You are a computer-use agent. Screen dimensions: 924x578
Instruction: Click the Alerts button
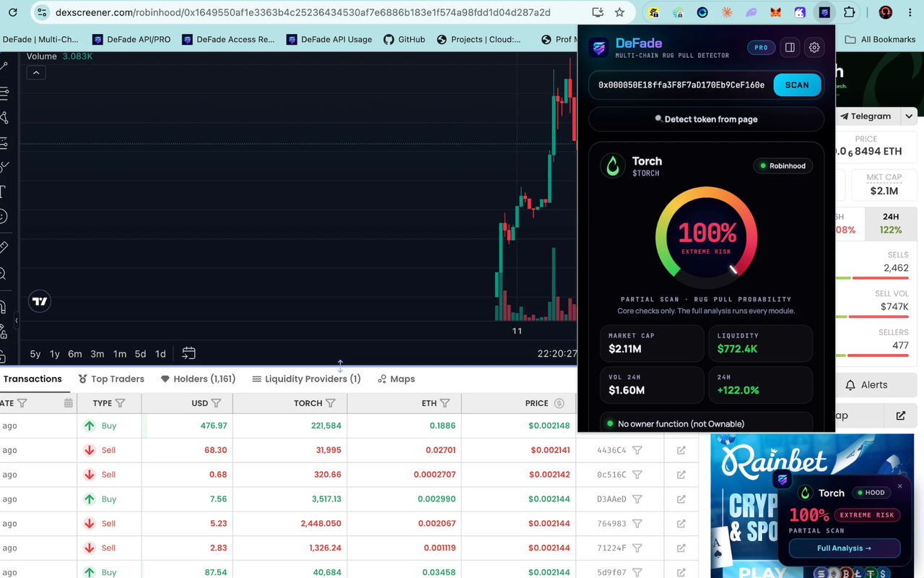click(x=866, y=385)
